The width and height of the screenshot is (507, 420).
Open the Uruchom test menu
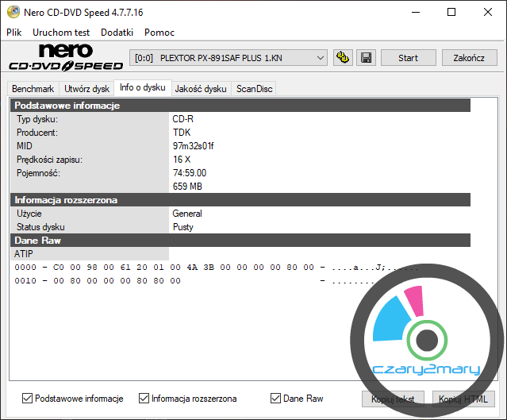pos(62,33)
